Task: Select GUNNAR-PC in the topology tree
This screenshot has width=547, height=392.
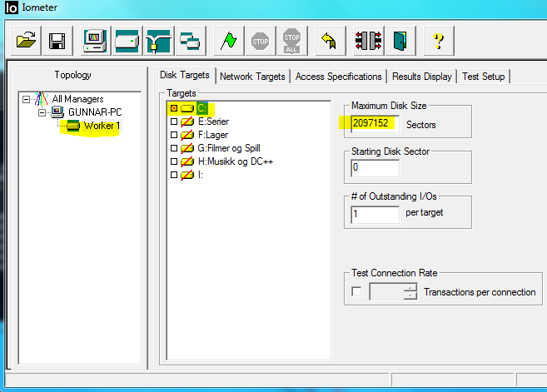Action: pyautogui.click(x=95, y=112)
